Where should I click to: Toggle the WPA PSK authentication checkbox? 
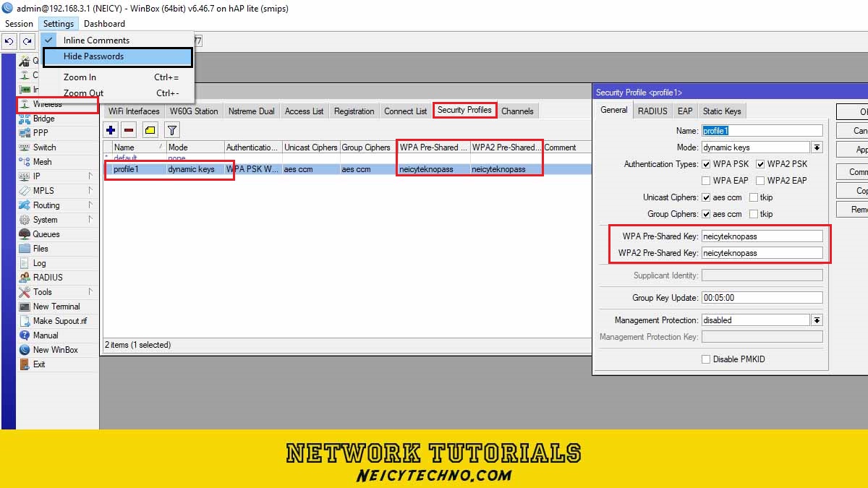(x=705, y=164)
